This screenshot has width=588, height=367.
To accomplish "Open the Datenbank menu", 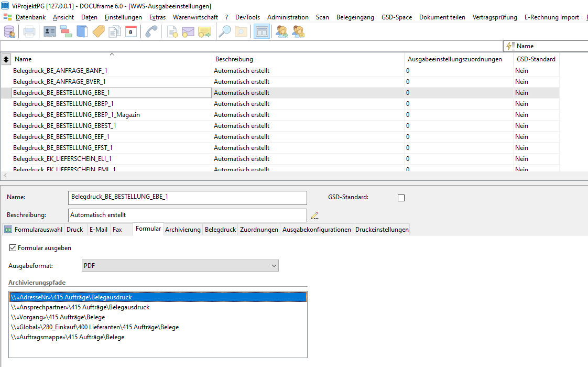I will coord(31,17).
